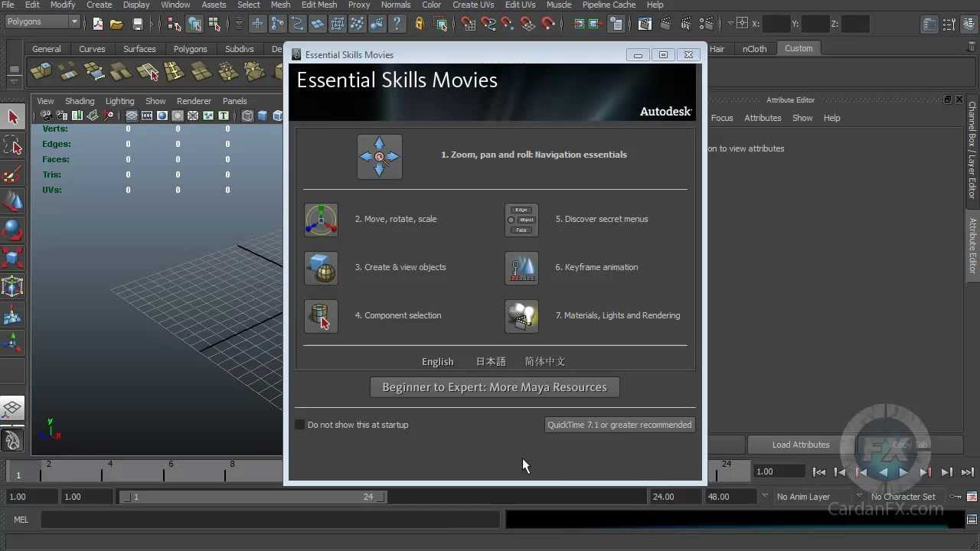
Task: Open the Create & view objects movie icon
Action: click(321, 268)
